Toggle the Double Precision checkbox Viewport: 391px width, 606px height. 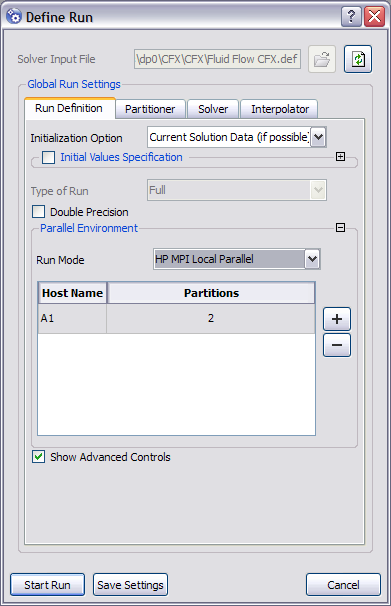pyautogui.click(x=38, y=212)
